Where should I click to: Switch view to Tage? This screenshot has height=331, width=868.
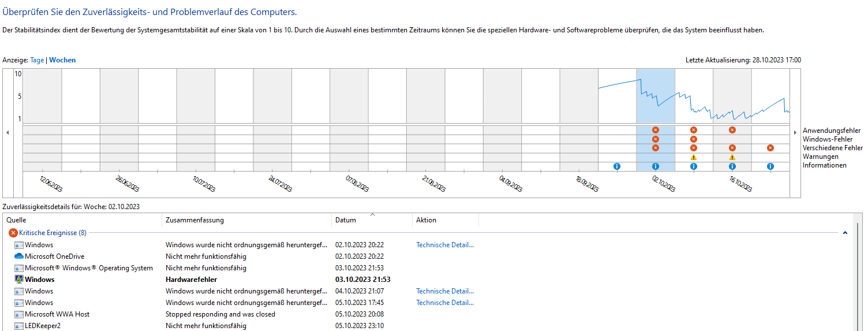[x=37, y=60]
